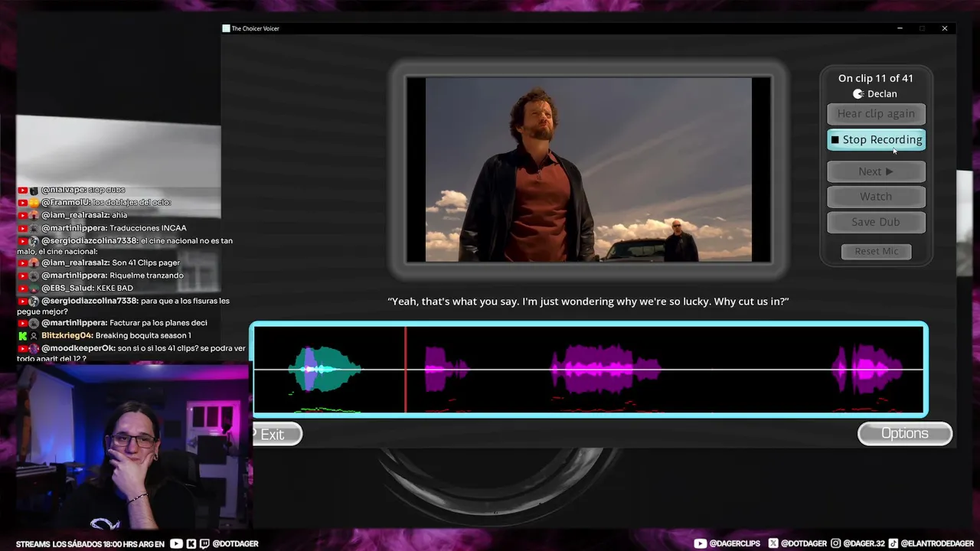Screen dimensions: 980x551
Task: Click chat message "KEKE BAD"
Action: coord(114,289)
